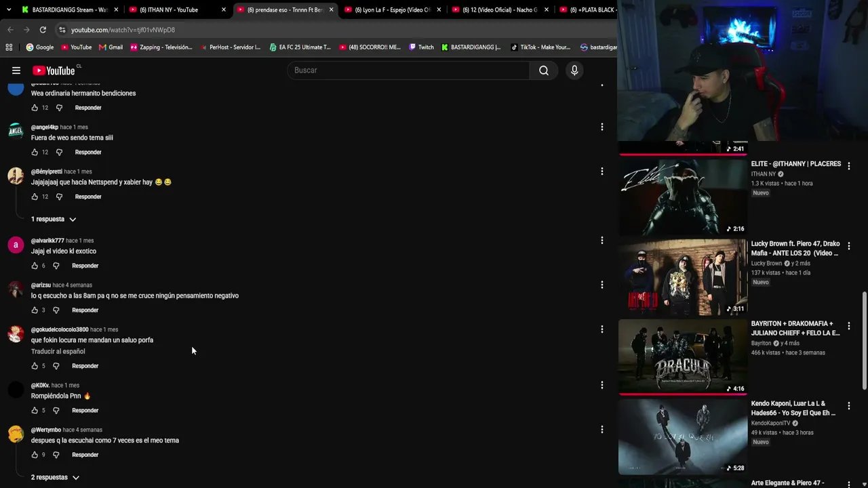Click the page vertical scrollbar thumb

864,341
